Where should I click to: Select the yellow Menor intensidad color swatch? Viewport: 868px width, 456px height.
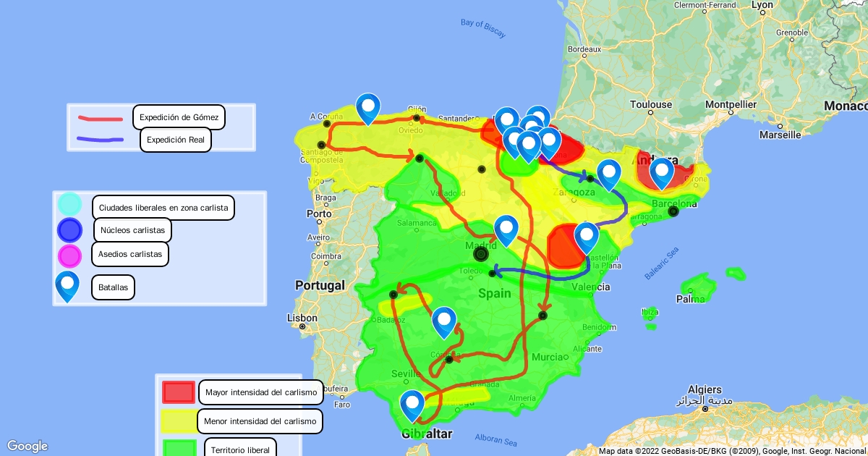tap(178, 421)
